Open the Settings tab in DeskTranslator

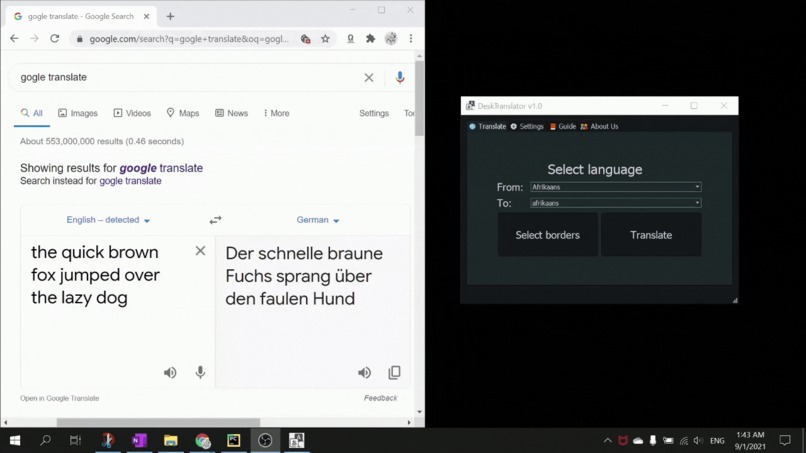pyautogui.click(x=527, y=126)
